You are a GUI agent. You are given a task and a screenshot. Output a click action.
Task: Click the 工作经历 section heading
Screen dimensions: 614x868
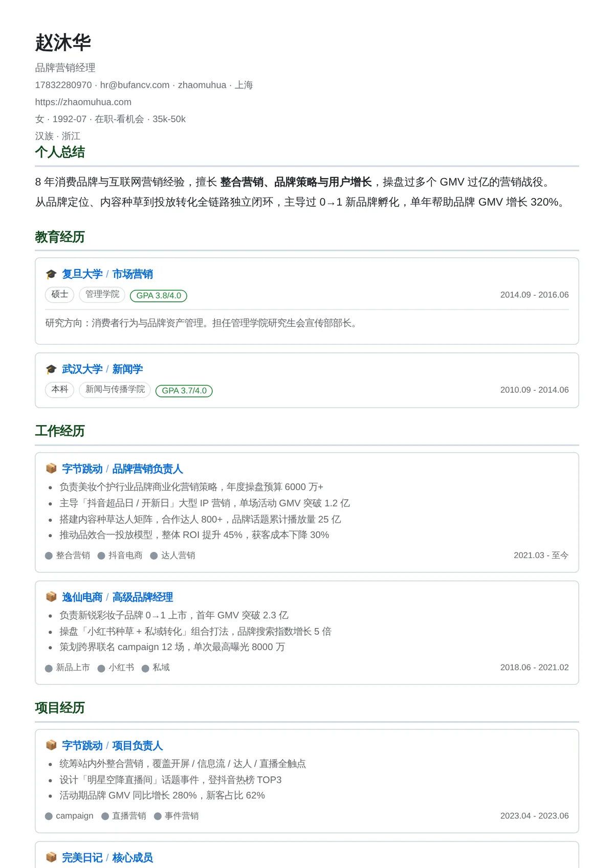click(x=60, y=431)
